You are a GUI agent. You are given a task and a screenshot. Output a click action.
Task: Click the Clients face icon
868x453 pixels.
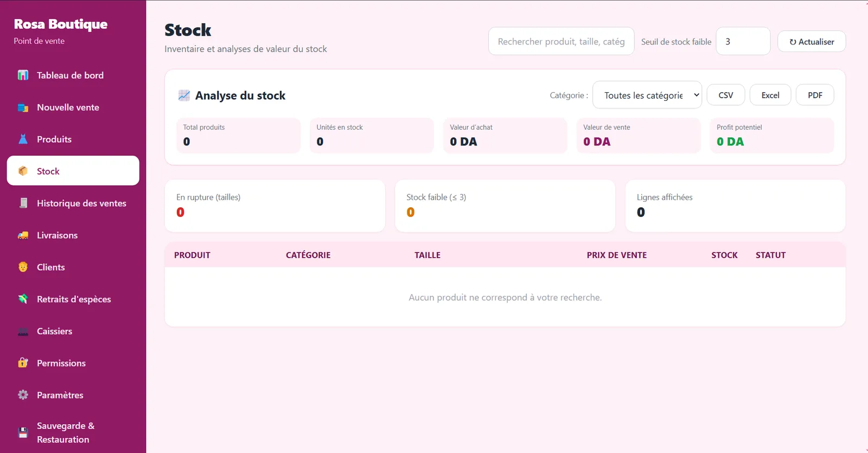[23, 267]
